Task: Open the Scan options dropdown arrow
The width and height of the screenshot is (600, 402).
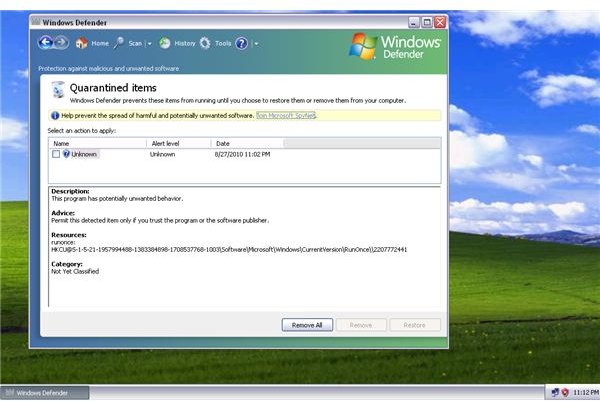Action: 150,44
